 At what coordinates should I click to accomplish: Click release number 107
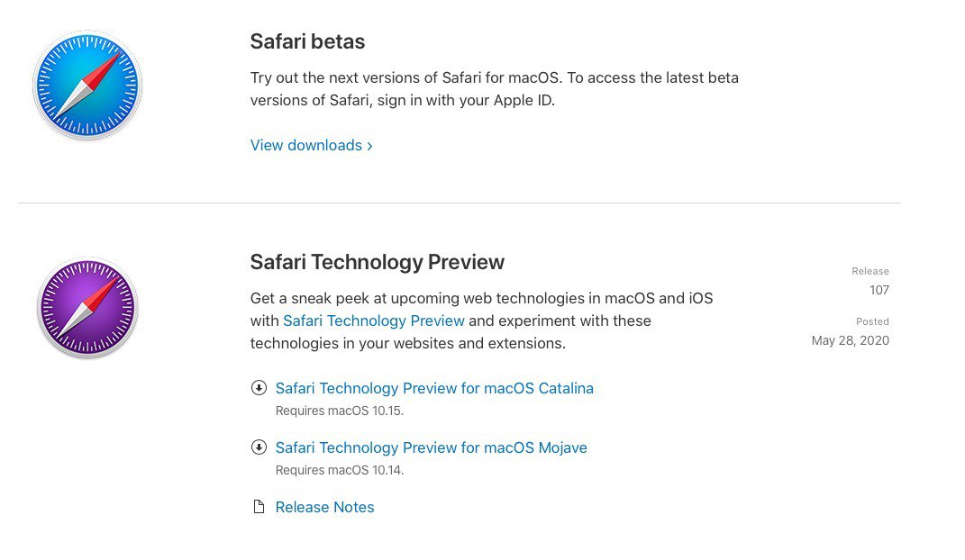click(879, 290)
